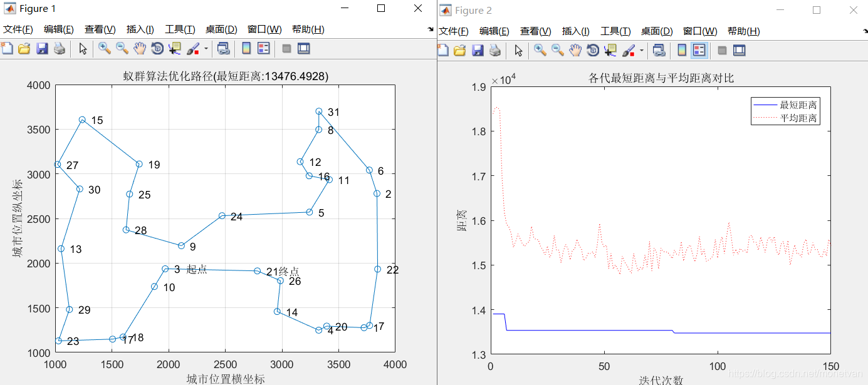Image resolution: width=868 pixels, height=385 pixels.
Task: Open file icon in Figure 1 toolbar
Action: [x=24, y=48]
